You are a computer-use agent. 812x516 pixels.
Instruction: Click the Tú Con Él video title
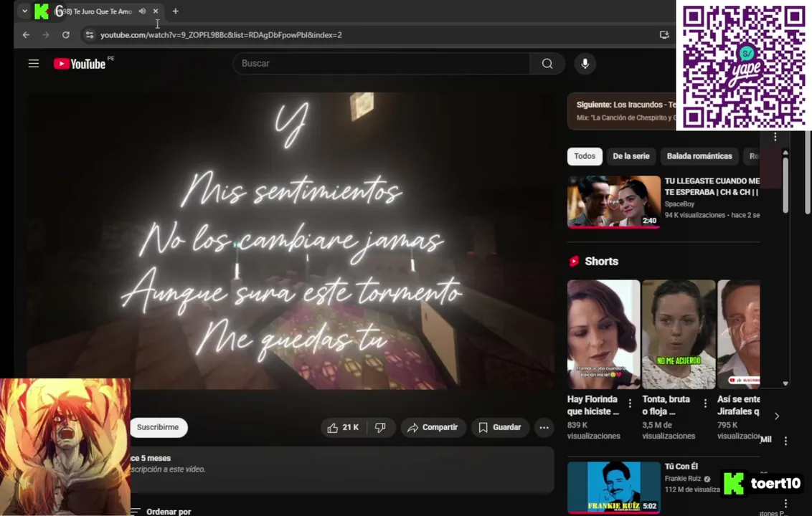(681, 467)
